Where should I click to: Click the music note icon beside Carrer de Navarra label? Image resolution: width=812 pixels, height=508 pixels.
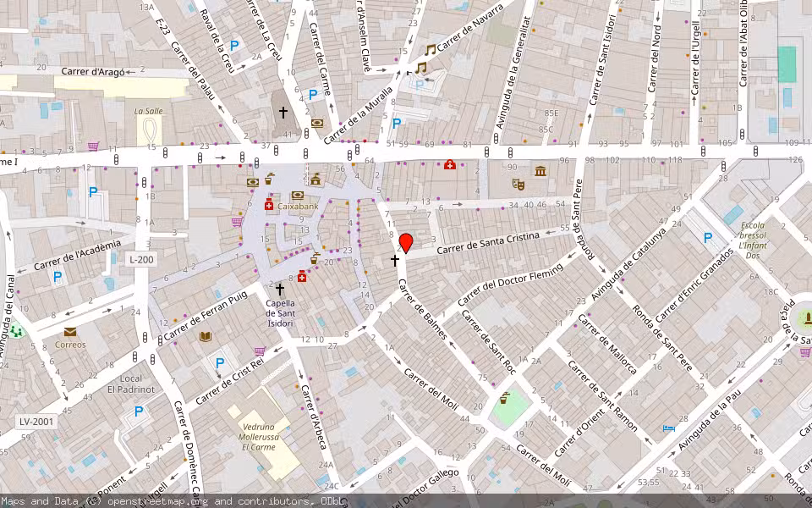coord(431,50)
